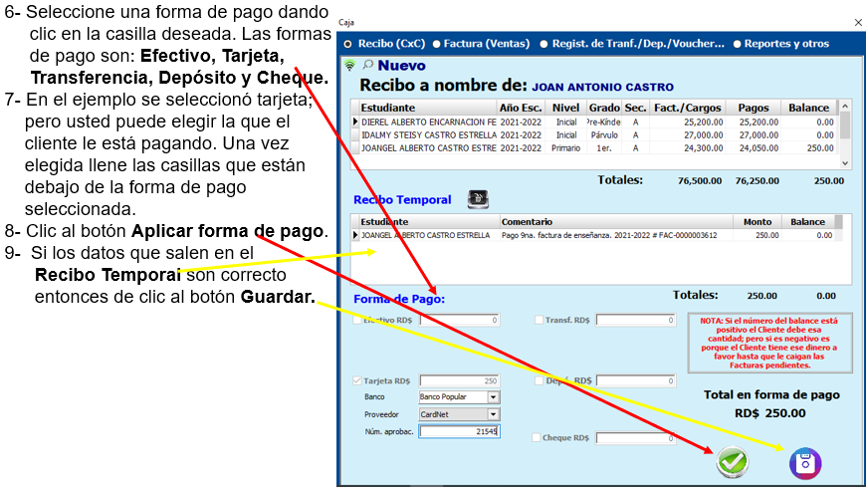The height and width of the screenshot is (490, 868).
Task: Expand the Proveedor dropdown showing CardNet
Action: 493,414
